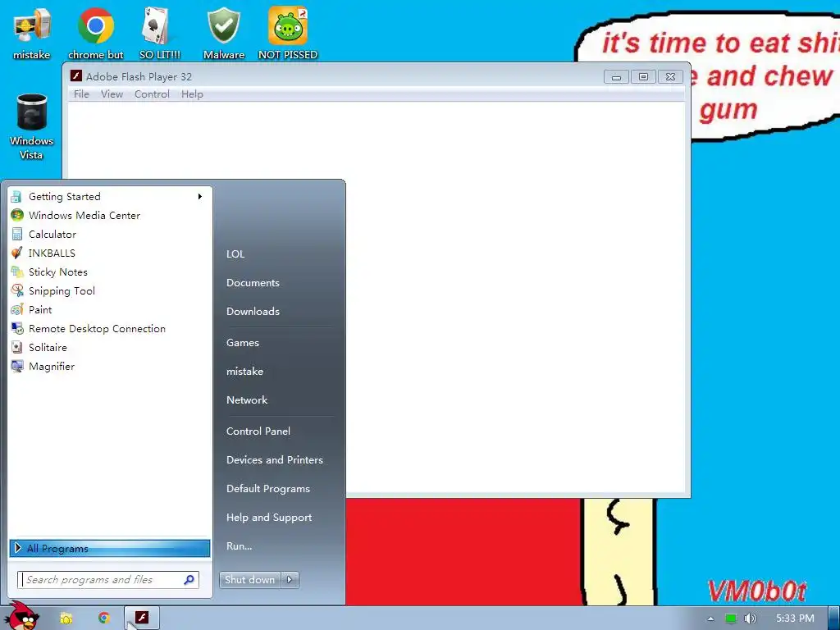Click the green network tray icon
Screen dimensions: 840x630
731,619
